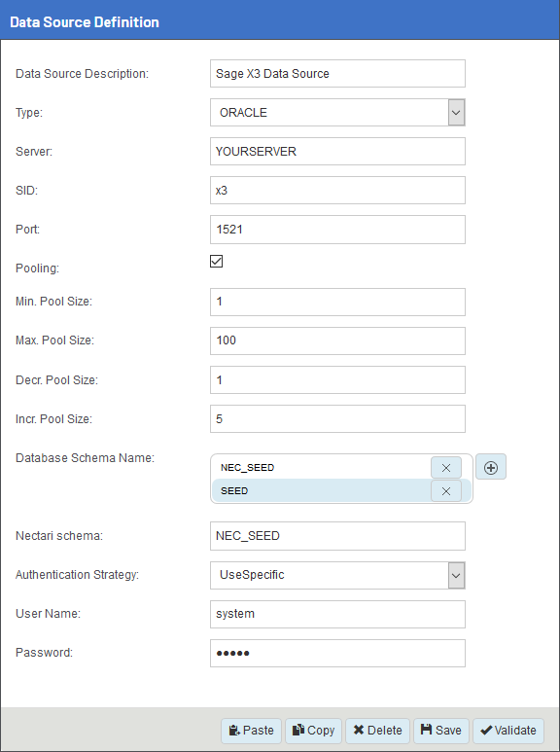Focus the User Name field

337,614
